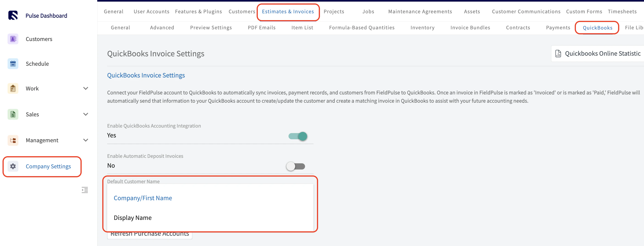Open Schedule in sidebar
This screenshot has height=246, width=644.
(x=37, y=64)
